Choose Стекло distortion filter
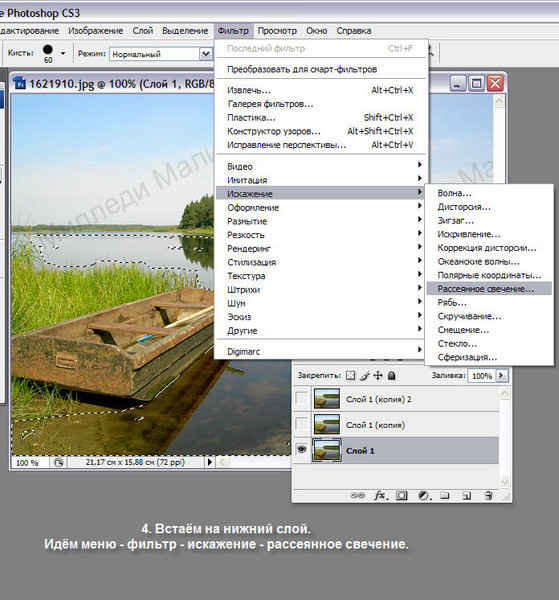This screenshot has height=600, width=559. pos(489,343)
